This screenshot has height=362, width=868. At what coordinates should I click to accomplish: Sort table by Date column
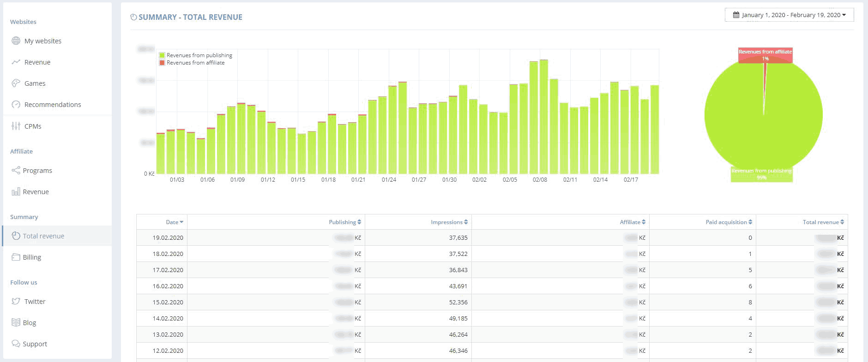click(175, 222)
